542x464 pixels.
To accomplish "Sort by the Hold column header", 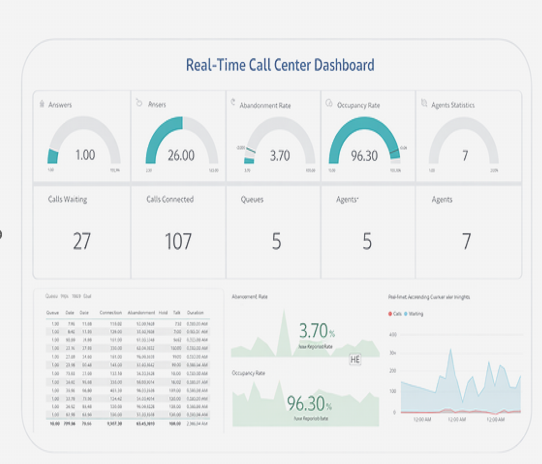I will (x=163, y=313).
